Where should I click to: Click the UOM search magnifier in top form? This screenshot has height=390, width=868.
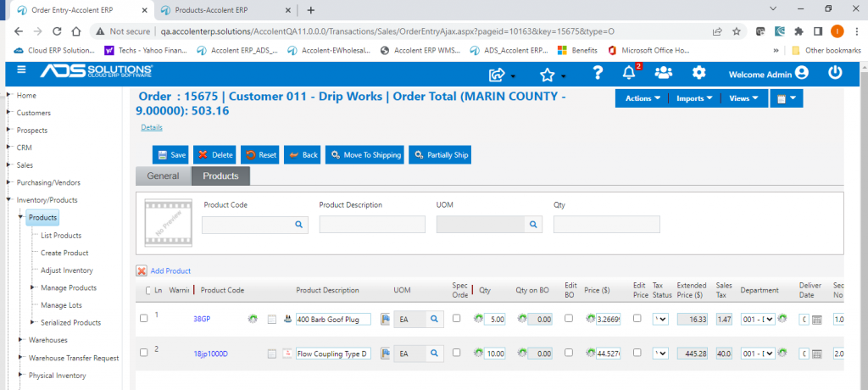click(533, 225)
